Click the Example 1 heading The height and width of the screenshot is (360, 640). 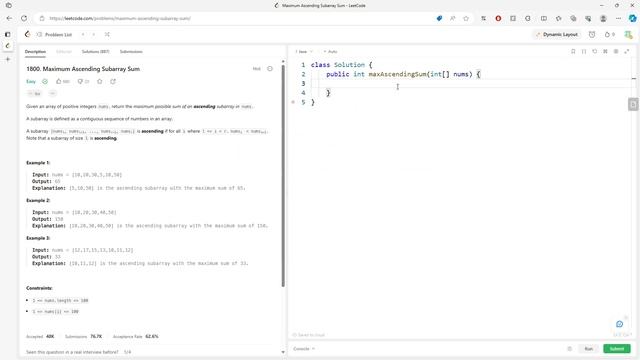tap(38, 163)
